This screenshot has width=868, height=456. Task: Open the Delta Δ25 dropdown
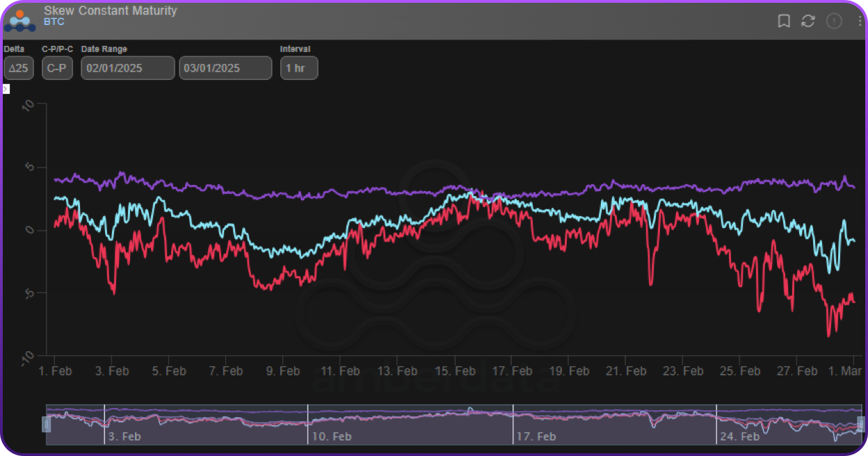pos(19,68)
